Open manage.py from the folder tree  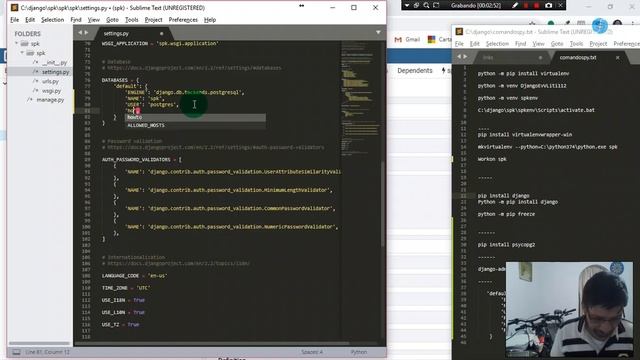tap(50, 100)
